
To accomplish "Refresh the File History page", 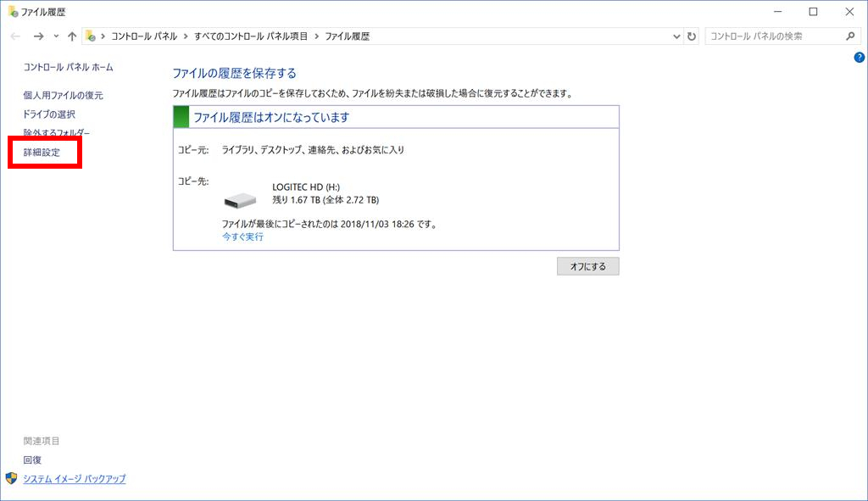I will coord(692,36).
